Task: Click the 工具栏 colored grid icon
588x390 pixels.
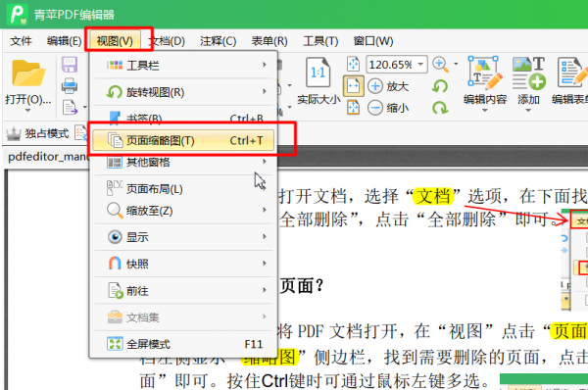Action: 115,66
